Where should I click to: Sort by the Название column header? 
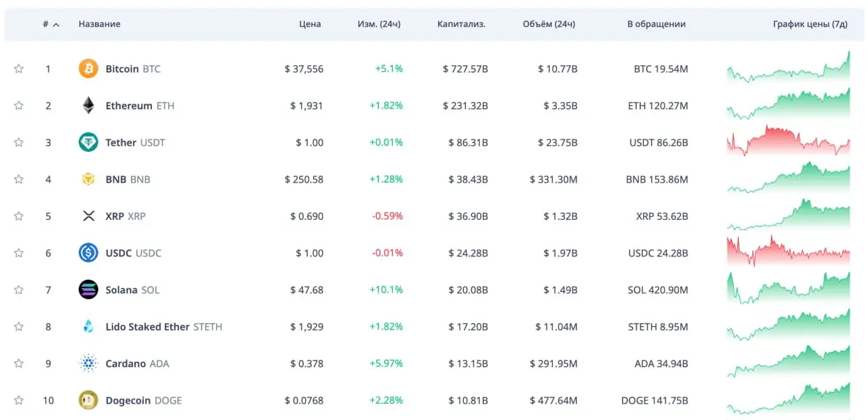click(x=100, y=24)
